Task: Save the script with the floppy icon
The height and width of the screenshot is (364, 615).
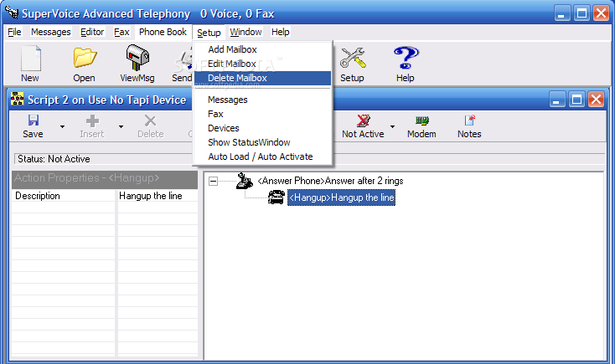Action: click(x=34, y=120)
